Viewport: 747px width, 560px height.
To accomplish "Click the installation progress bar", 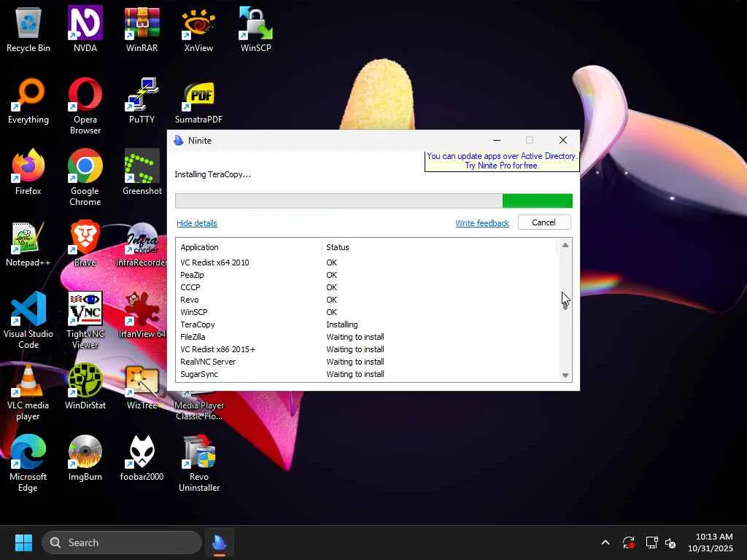I will pos(373,201).
